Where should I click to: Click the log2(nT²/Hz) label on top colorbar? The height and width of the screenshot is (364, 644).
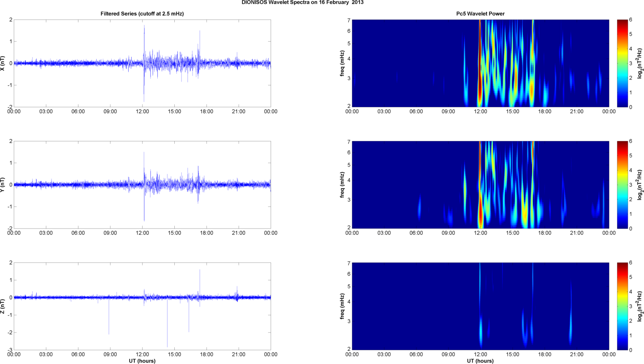[x=639, y=63]
